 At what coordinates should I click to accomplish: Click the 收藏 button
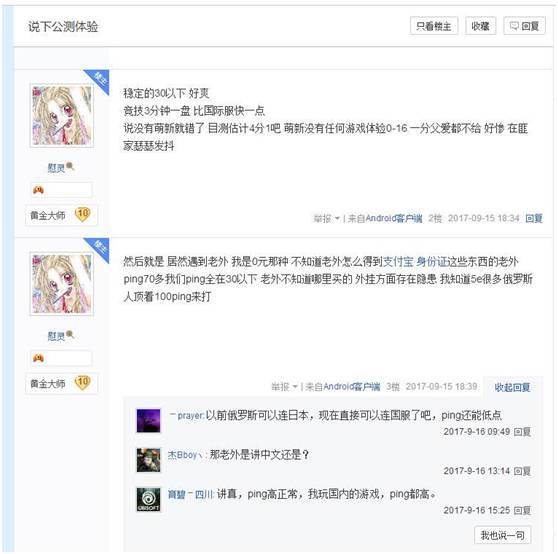pos(480,26)
